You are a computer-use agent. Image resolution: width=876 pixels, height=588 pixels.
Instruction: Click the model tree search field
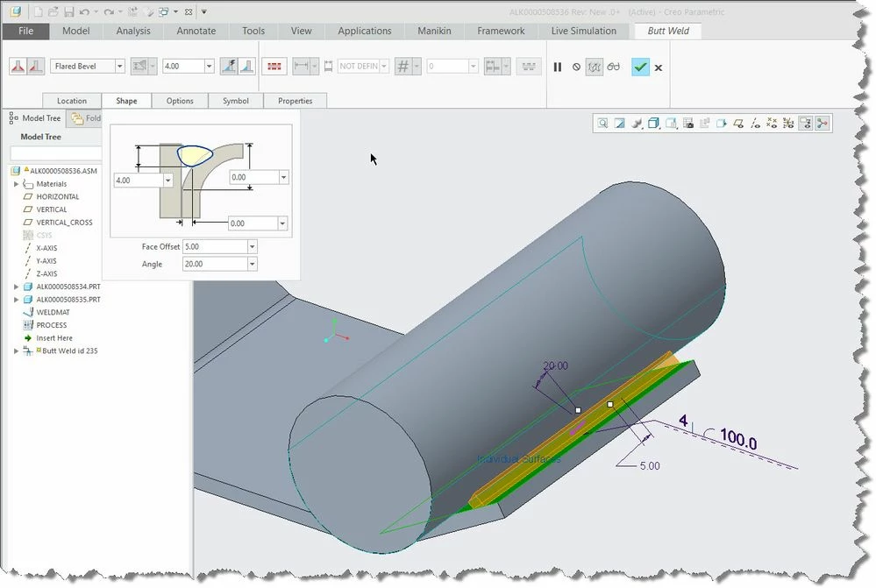point(56,153)
